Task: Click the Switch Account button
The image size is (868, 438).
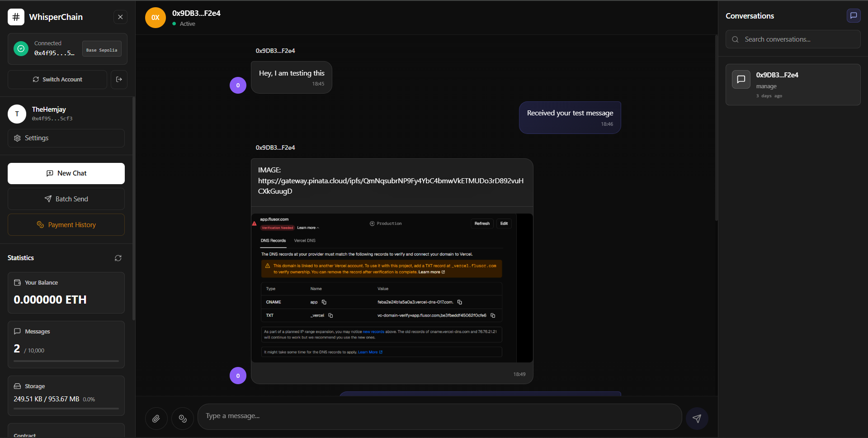Action: [57, 80]
